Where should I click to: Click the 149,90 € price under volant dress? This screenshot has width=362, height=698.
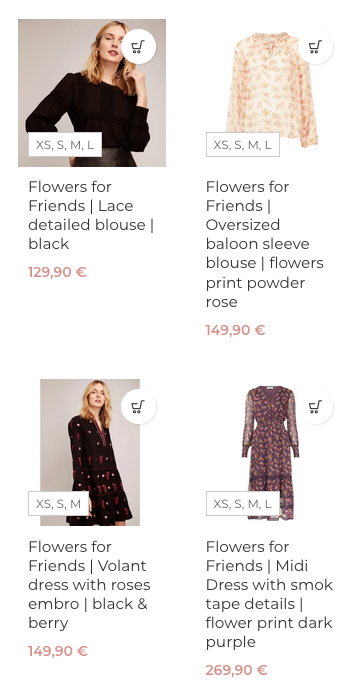tap(58, 651)
